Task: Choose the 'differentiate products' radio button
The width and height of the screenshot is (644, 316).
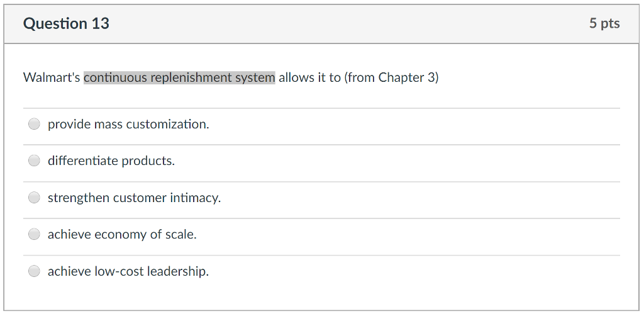Action: pos(34,161)
